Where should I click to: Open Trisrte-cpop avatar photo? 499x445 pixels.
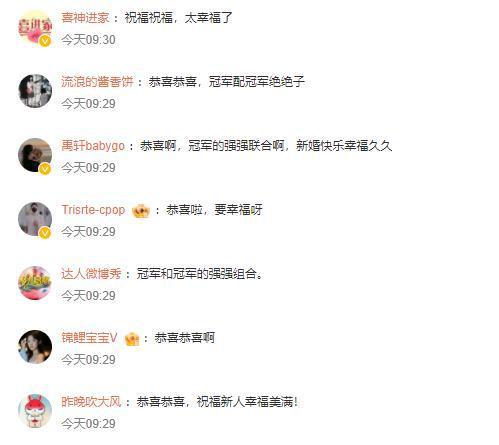coord(35,219)
